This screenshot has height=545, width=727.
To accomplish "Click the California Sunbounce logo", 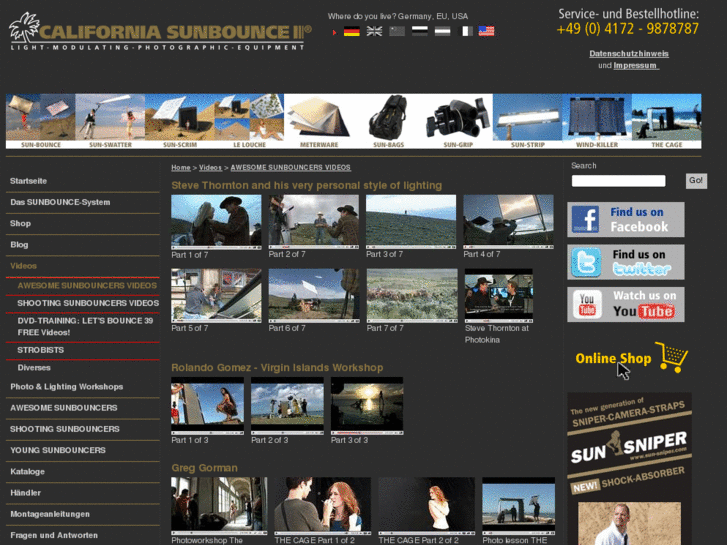I will [160, 32].
